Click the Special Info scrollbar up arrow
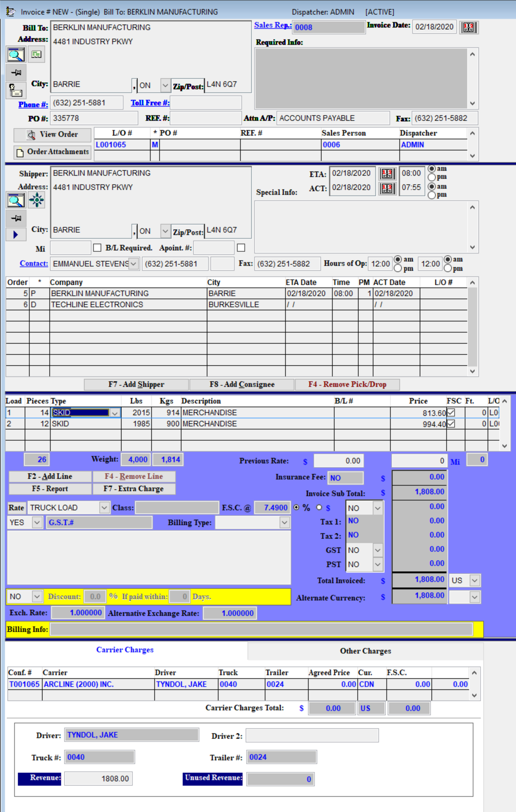Viewport: 516px width, 812px height. tap(473, 207)
